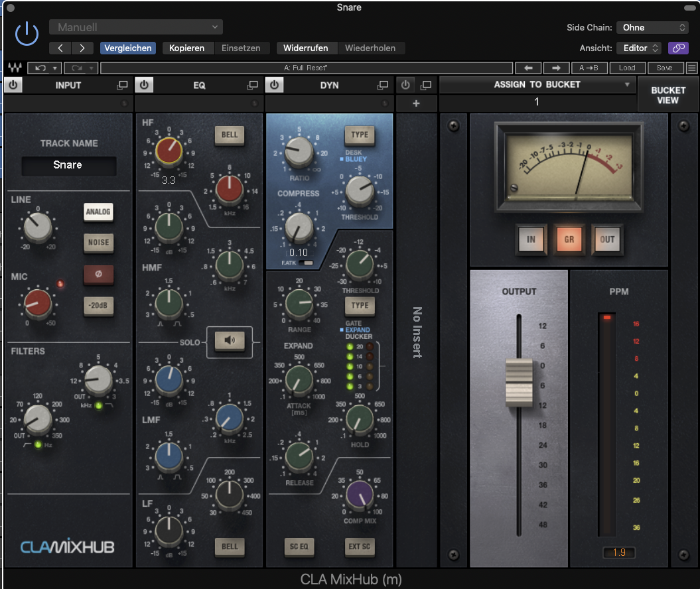
Task: Add an insert with plus icon
Action: pos(416,103)
